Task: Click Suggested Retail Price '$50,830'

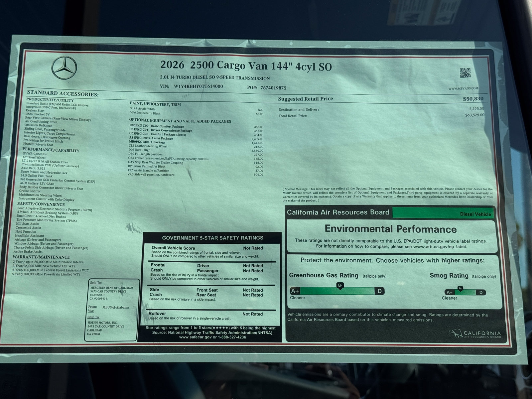Action: click(x=473, y=99)
